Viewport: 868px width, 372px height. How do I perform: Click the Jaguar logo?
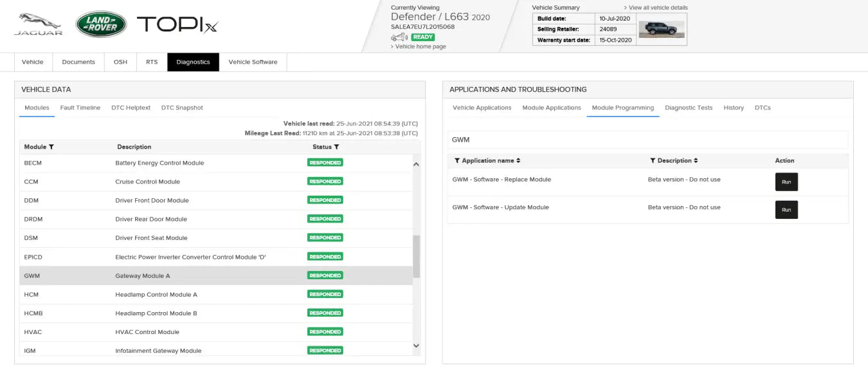pos(39,24)
